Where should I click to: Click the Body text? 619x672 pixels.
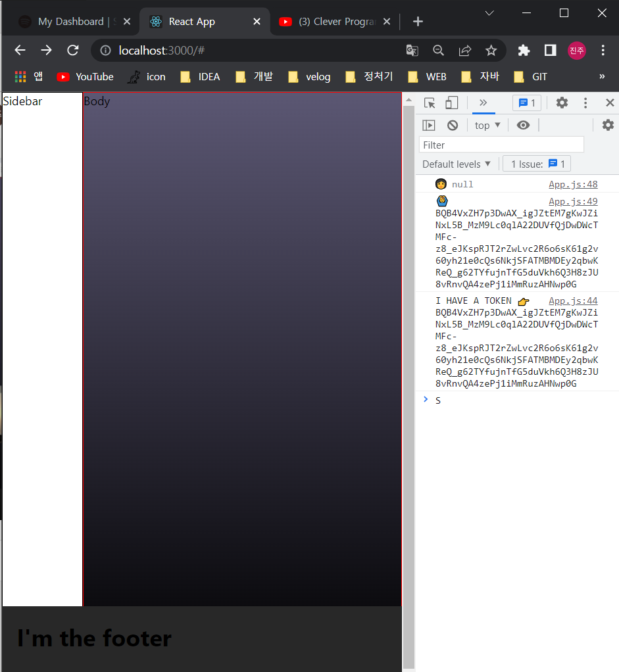pyautogui.click(x=97, y=101)
